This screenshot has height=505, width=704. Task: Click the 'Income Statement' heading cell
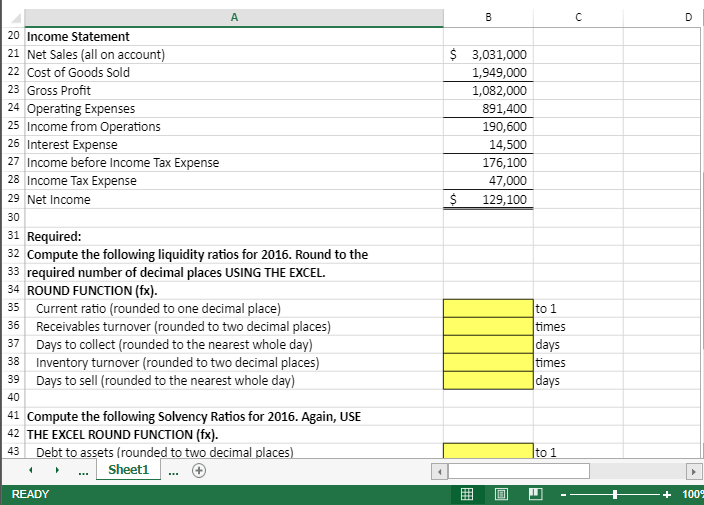tap(234, 36)
